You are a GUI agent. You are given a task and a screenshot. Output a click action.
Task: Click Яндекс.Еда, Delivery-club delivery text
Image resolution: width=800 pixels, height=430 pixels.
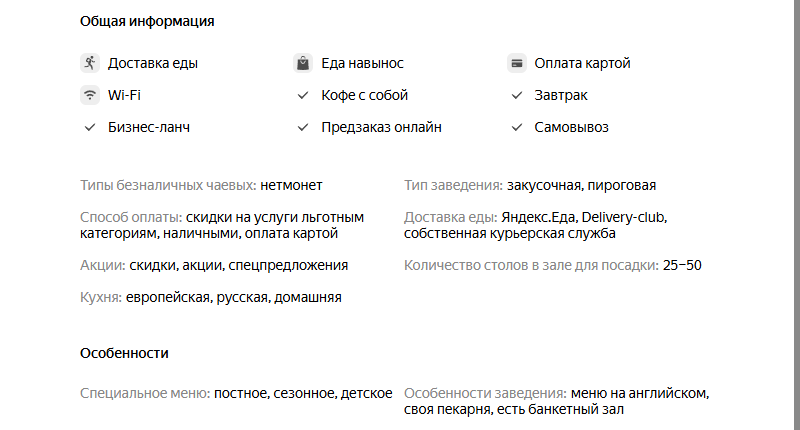(x=584, y=217)
